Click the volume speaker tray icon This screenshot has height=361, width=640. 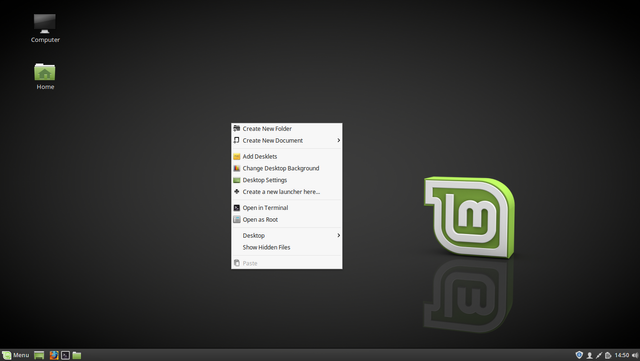(635, 355)
